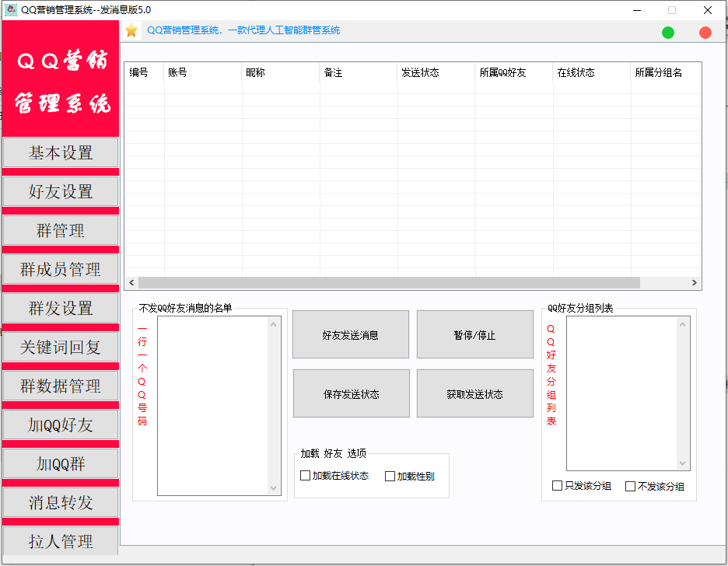Open 群成员管理 page
Image resolution: width=728 pixels, height=566 pixels.
point(61,269)
